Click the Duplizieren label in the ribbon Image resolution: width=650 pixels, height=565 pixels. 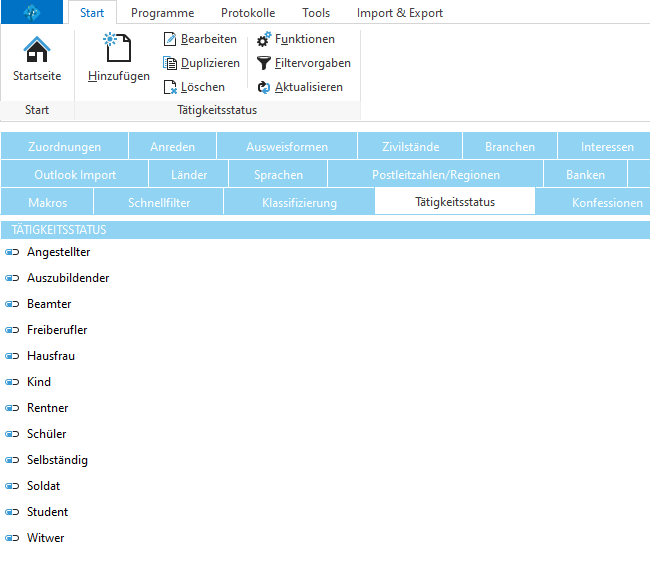(210, 63)
